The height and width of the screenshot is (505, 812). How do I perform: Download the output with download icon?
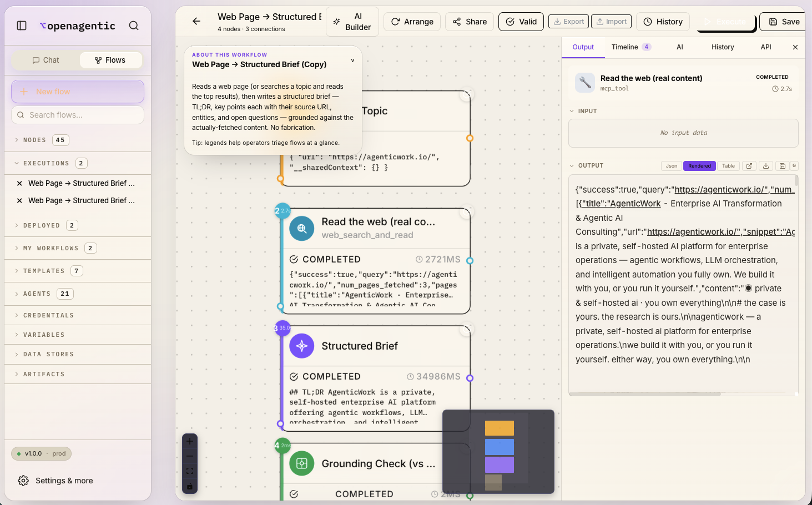pyautogui.click(x=766, y=166)
